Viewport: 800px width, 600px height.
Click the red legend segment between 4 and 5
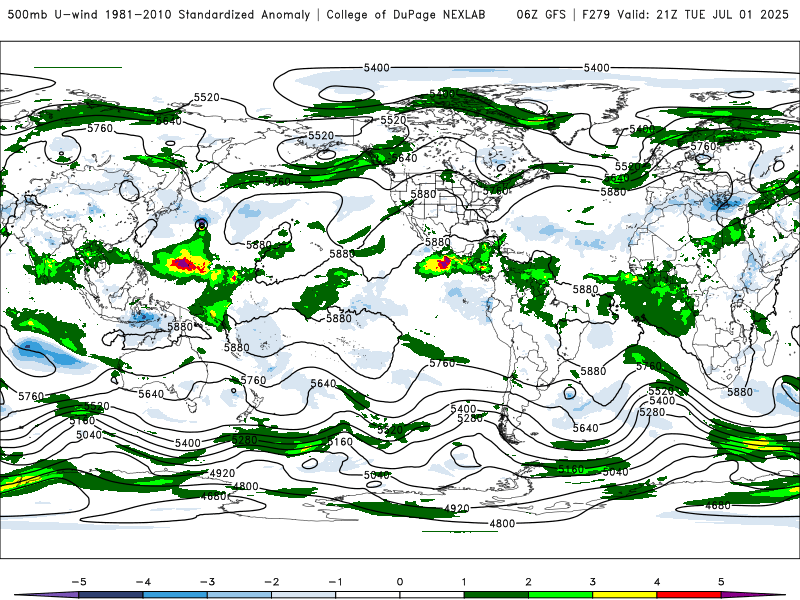(689, 595)
